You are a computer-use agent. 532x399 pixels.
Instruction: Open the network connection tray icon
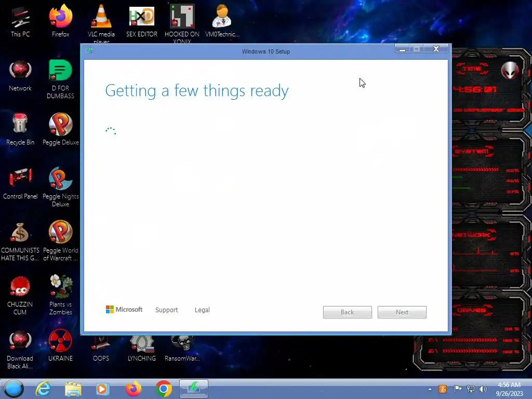[x=471, y=389]
